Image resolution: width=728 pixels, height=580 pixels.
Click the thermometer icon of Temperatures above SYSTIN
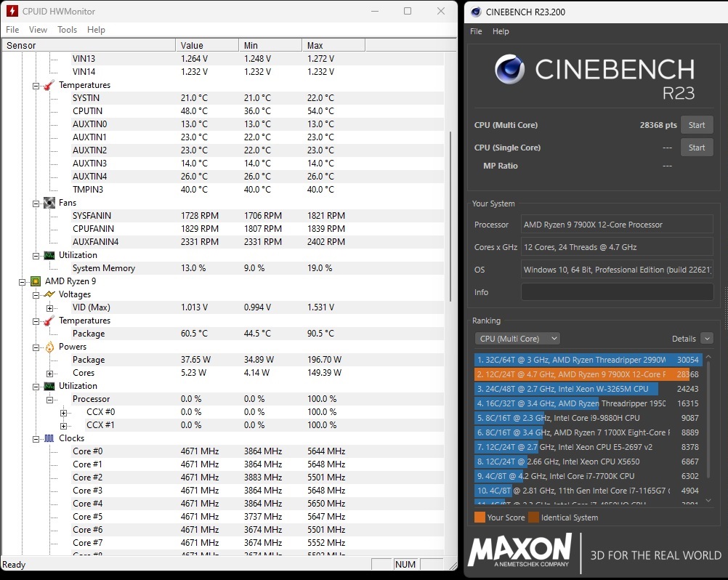tap(49, 85)
